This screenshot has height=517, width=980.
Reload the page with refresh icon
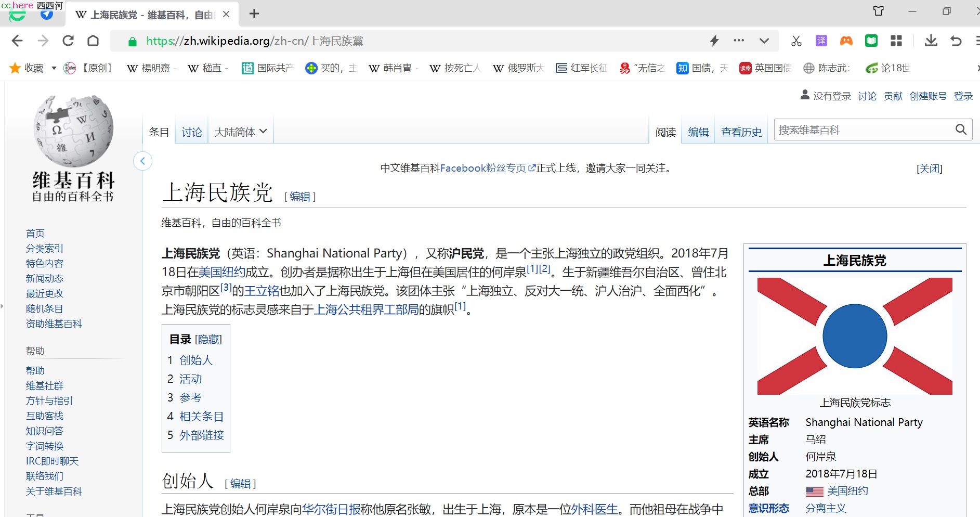coord(68,41)
